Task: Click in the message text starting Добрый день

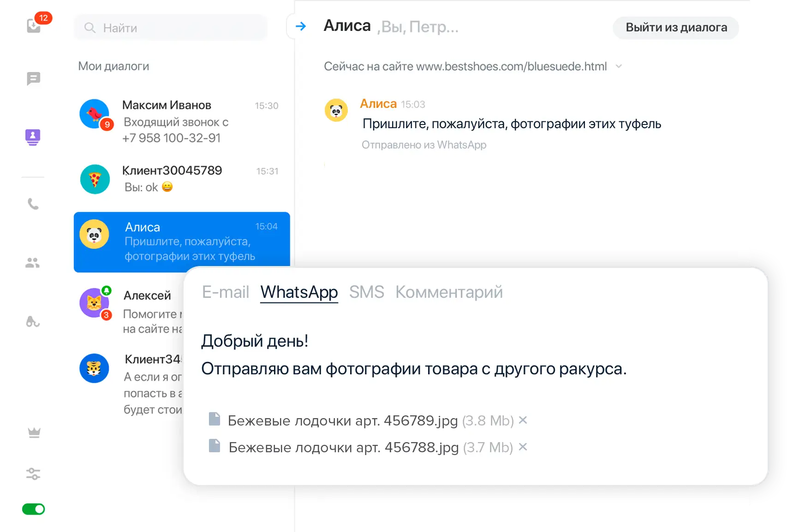Action: (413, 355)
